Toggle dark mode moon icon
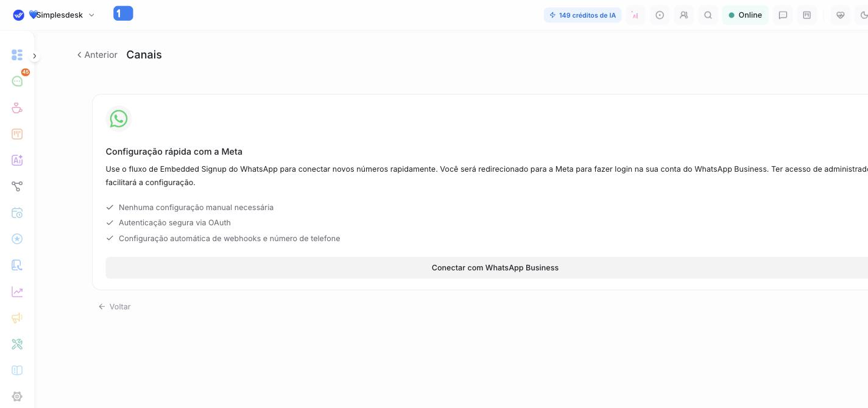This screenshot has width=868, height=408. click(x=863, y=15)
